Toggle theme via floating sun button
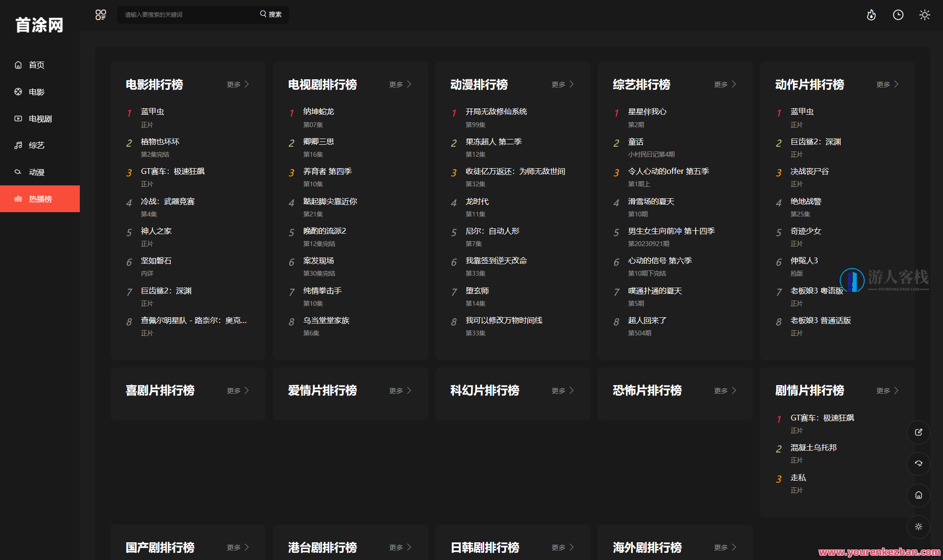Image resolution: width=943 pixels, height=560 pixels. coord(918,527)
